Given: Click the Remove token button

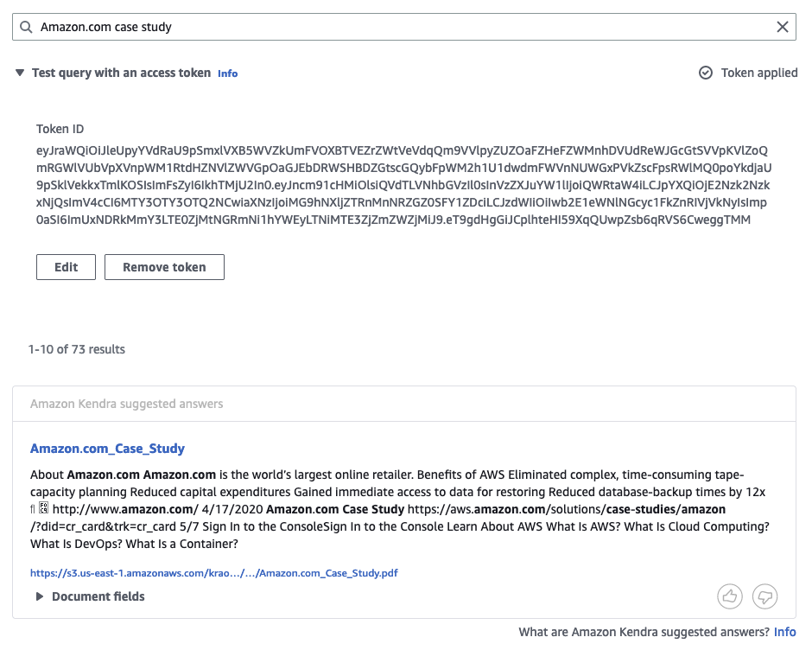Looking at the screenshot, I should point(164,267).
